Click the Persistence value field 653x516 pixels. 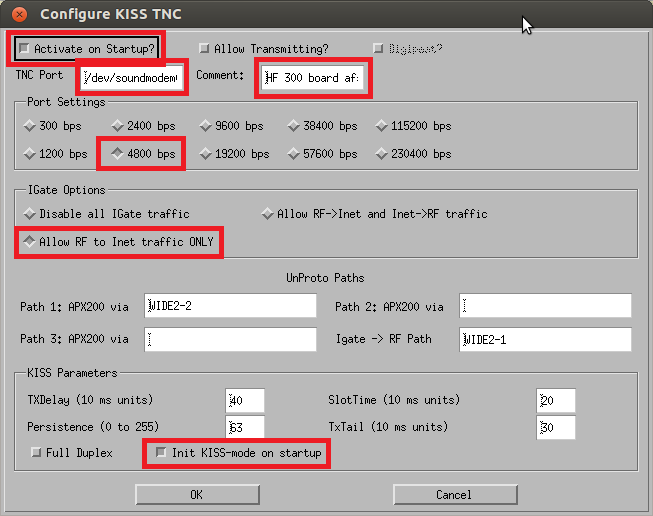pyautogui.click(x=245, y=426)
